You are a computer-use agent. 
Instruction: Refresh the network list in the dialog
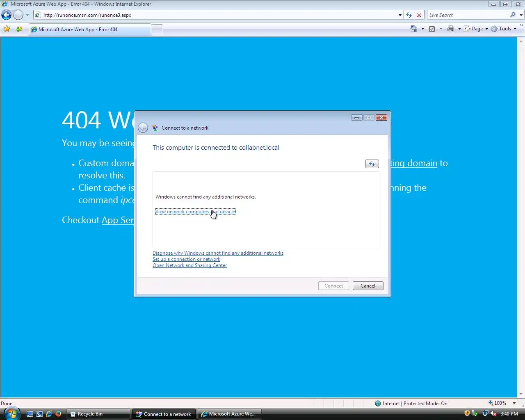372,164
